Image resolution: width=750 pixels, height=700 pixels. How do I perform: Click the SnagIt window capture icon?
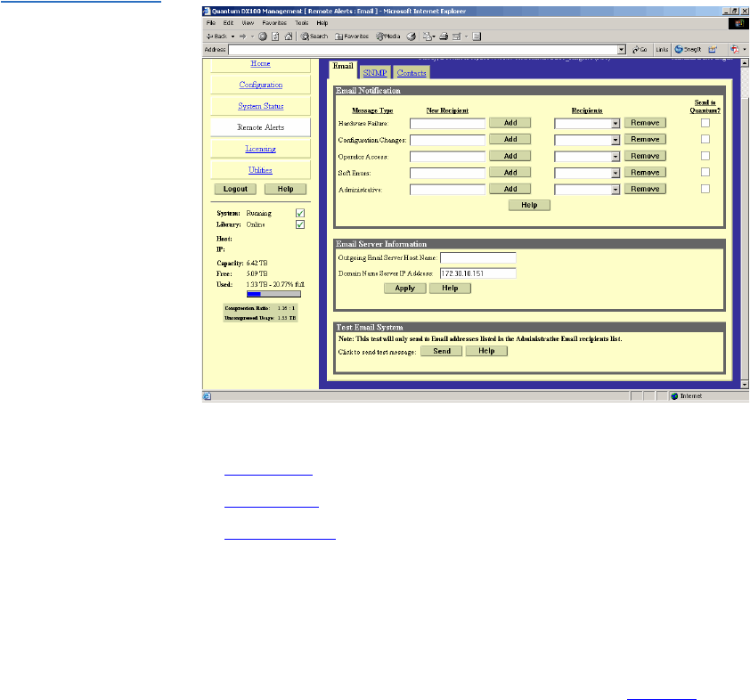pyautogui.click(x=713, y=49)
